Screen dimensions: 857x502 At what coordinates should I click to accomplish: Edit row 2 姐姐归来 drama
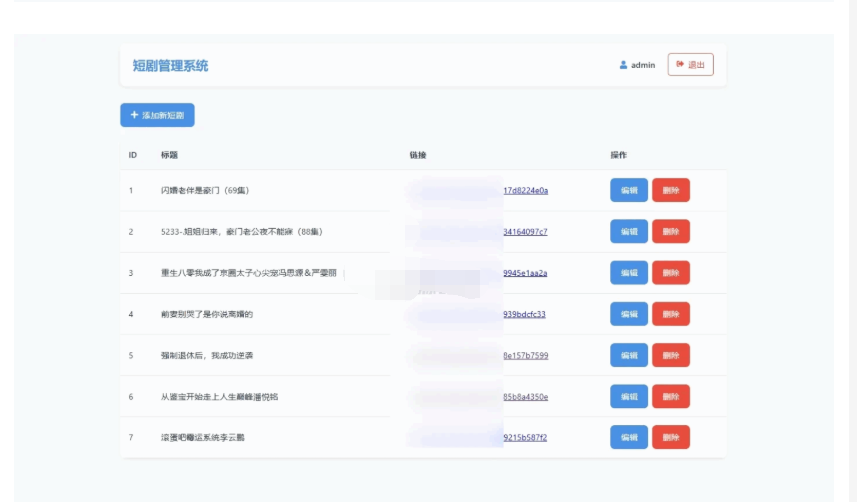(629, 231)
